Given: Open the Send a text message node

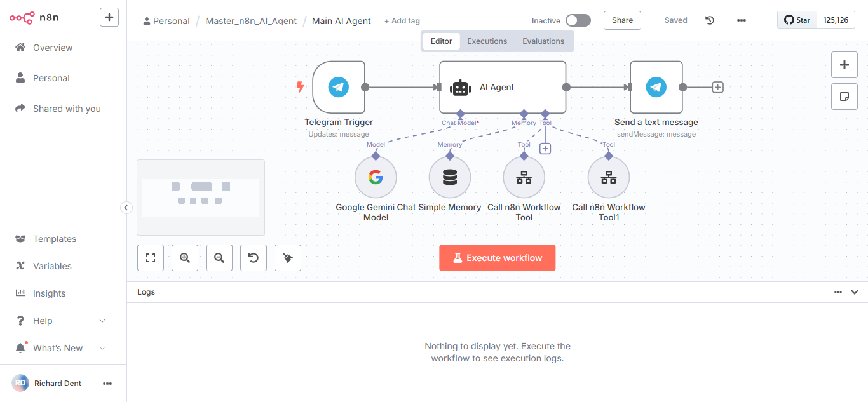Looking at the screenshot, I should click(x=656, y=87).
